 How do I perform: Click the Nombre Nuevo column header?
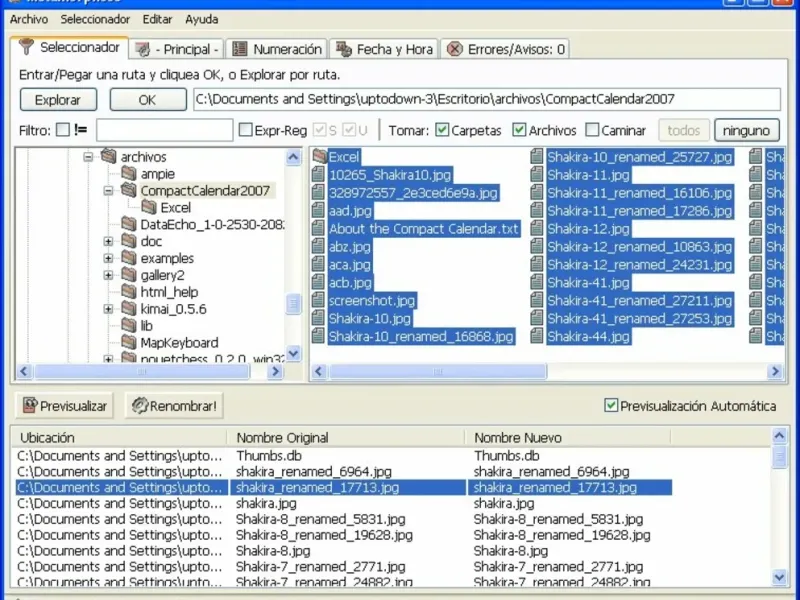(568, 437)
